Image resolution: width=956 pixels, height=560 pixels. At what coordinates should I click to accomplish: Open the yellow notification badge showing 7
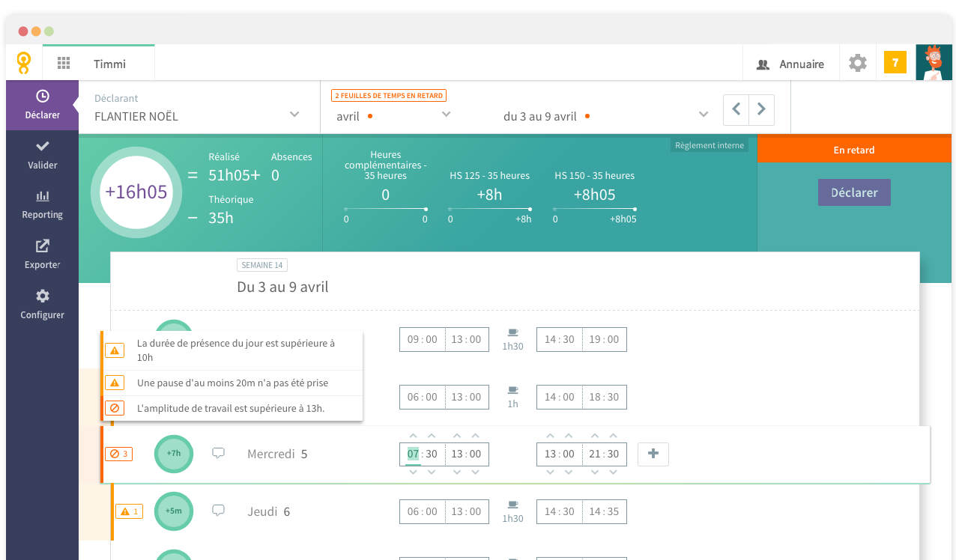895,62
